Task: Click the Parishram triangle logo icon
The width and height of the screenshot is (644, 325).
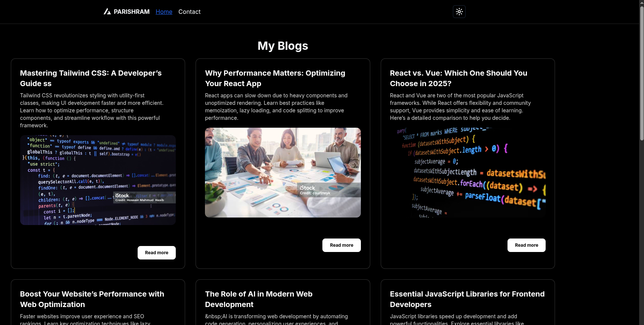Action: [x=107, y=12]
